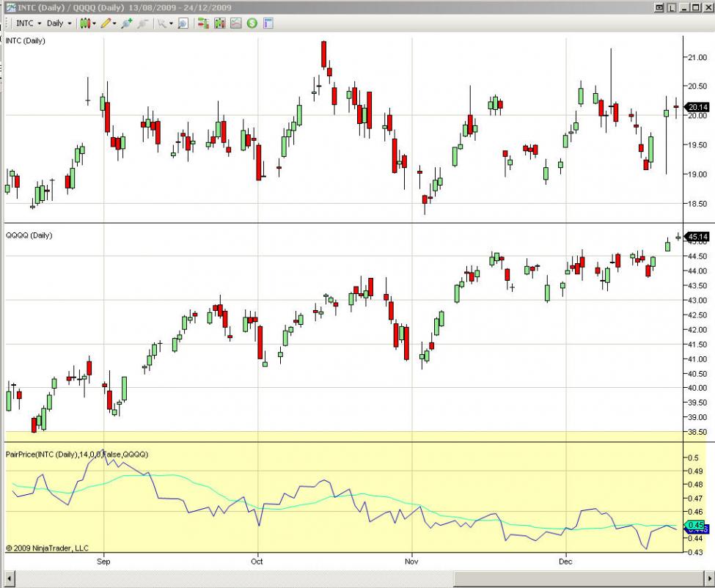Select the QQQQ (Daily) panel label
This screenshot has height=588, width=715.
(x=29, y=235)
